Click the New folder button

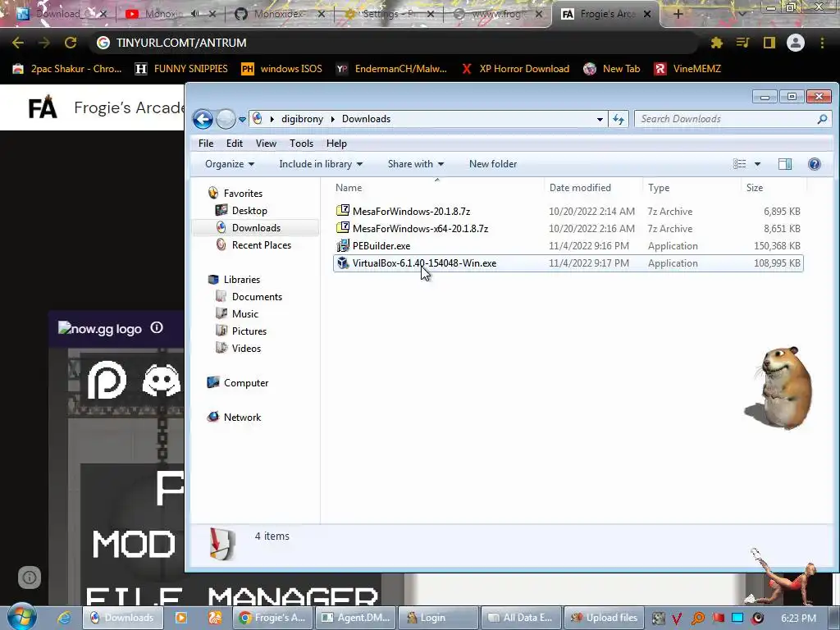pos(493,164)
